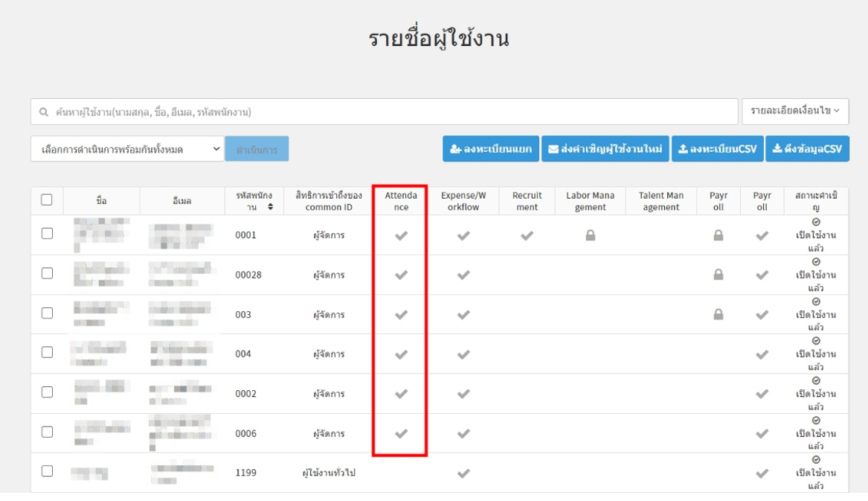Sort by employee code column arrows
Image resolution: width=868 pixels, height=501 pixels.
pos(270,207)
